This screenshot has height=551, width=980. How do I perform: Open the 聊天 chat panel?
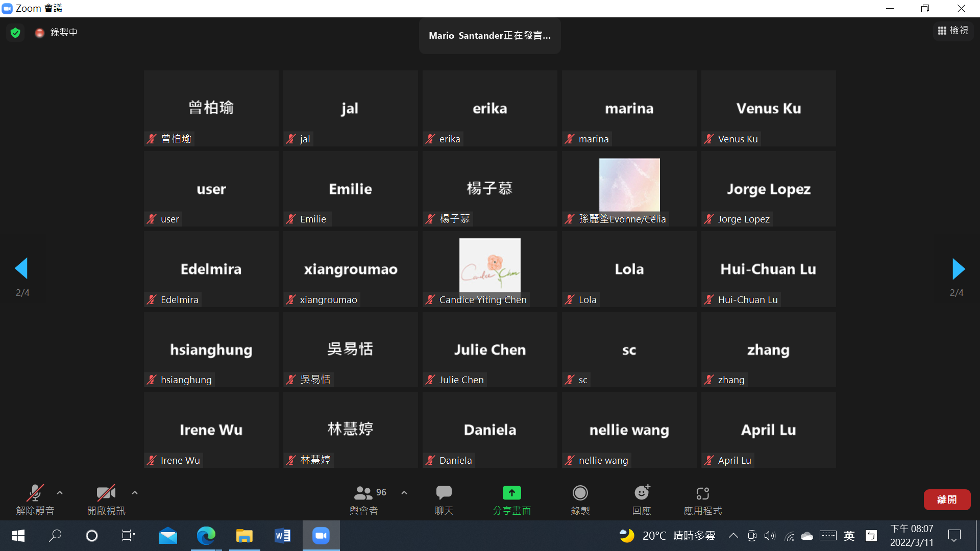[444, 499]
